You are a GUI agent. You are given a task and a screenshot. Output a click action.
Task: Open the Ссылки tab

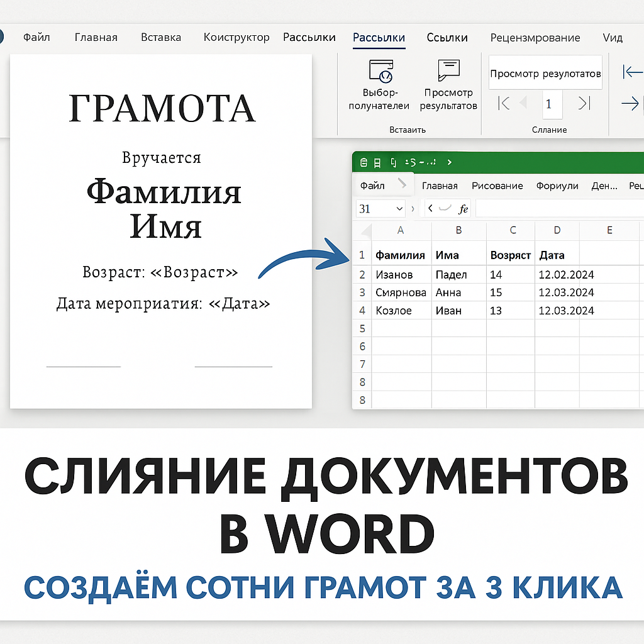[447, 38]
